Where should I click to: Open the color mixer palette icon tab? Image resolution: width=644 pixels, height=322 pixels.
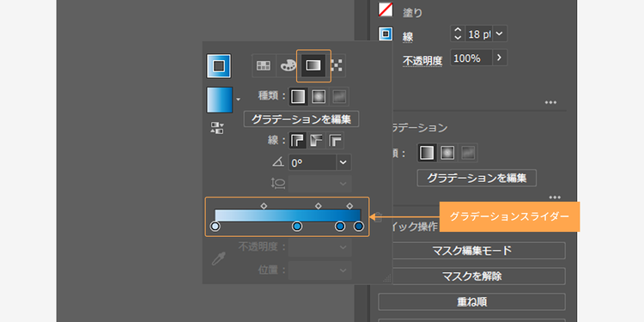click(x=288, y=66)
